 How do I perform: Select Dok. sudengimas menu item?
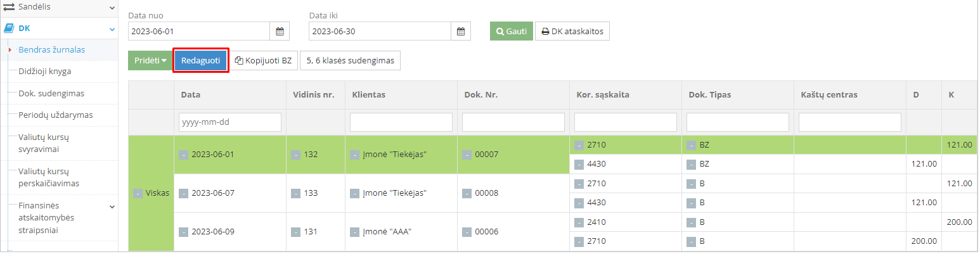tap(51, 93)
